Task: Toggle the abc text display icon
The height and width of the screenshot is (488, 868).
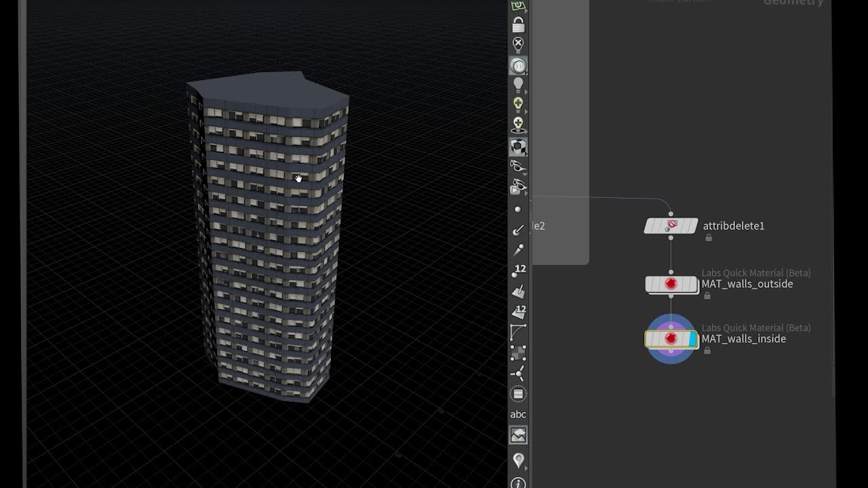Action: click(518, 415)
